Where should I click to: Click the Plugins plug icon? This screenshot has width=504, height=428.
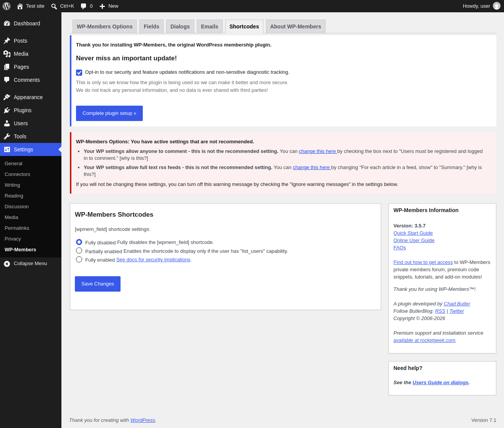pos(7,110)
